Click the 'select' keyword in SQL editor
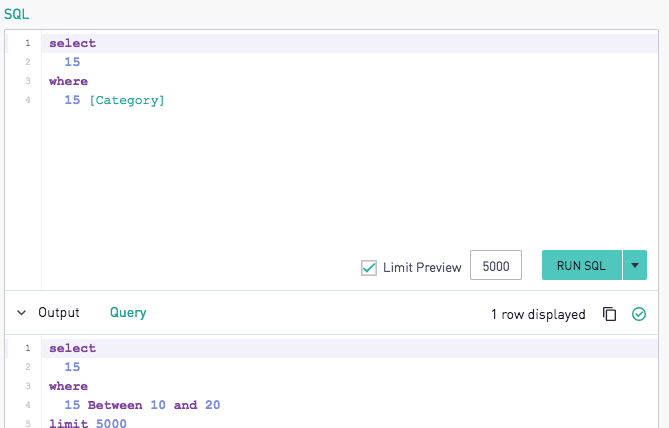The height and width of the screenshot is (428, 669). (73, 43)
